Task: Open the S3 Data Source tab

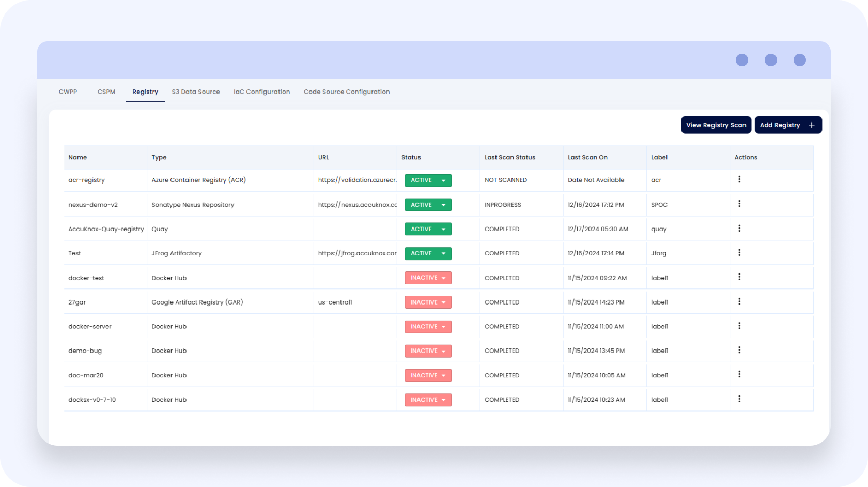Action: point(196,92)
